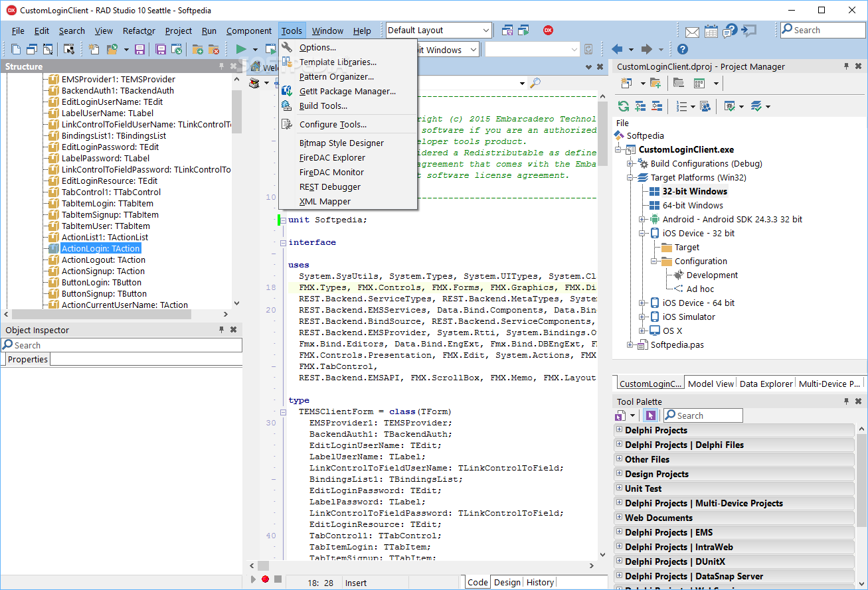Screen dimensions: 868x590
Task: Toggle the pointer selection tool in Tool Palette
Action: [x=650, y=415]
